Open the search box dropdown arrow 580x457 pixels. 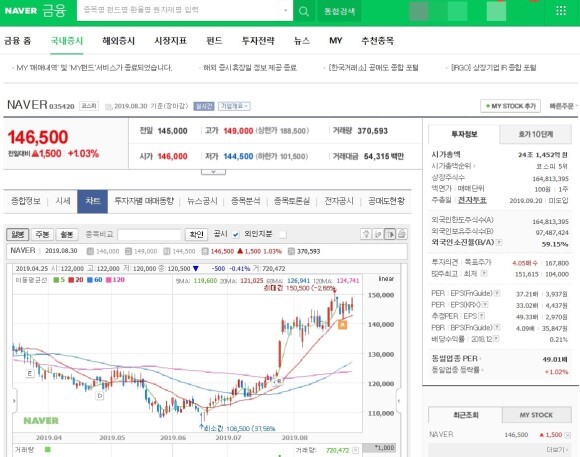click(286, 10)
